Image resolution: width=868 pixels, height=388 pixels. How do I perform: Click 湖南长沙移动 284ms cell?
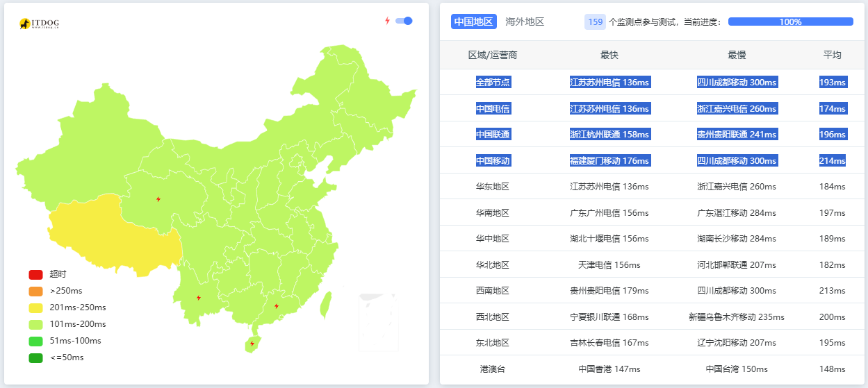pos(737,239)
